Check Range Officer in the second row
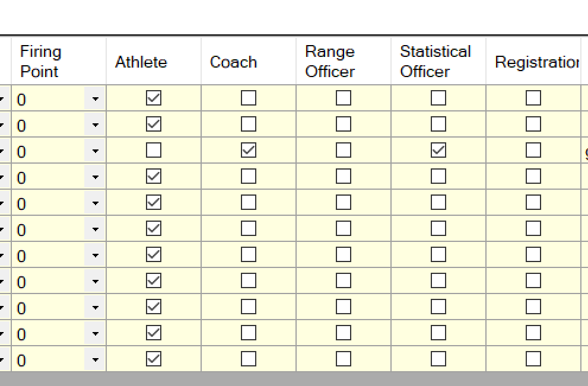This screenshot has width=588, height=386. [343, 124]
